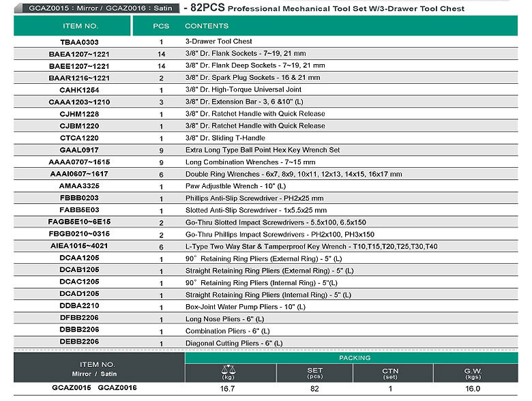Click the GCAZ0015 Mirror / GCAZ0016 Satin title label
532x401 pixels.
pyautogui.click(x=100, y=8)
